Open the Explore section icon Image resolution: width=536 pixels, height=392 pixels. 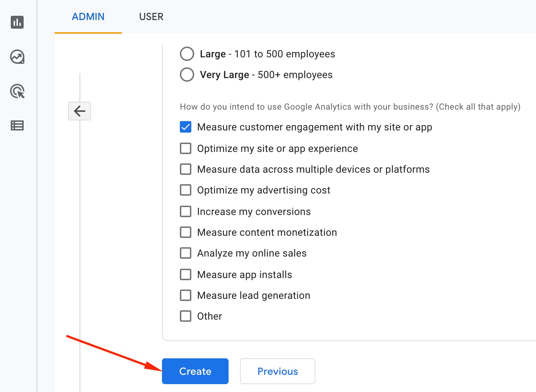click(x=17, y=57)
